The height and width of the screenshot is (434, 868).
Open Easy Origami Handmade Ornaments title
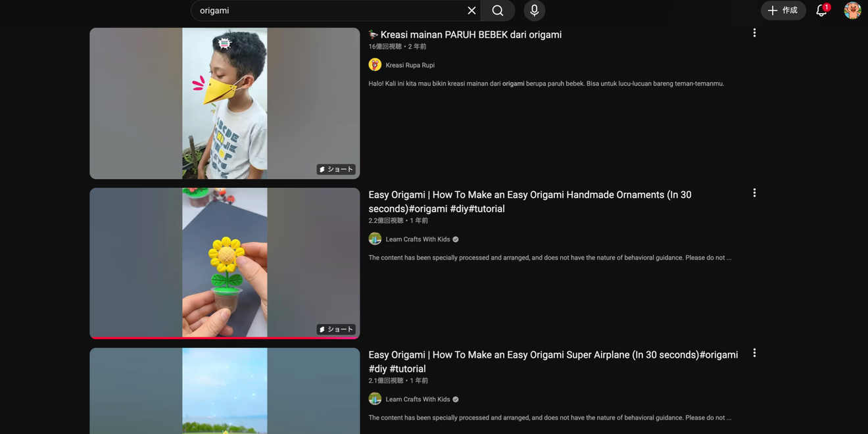530,201
